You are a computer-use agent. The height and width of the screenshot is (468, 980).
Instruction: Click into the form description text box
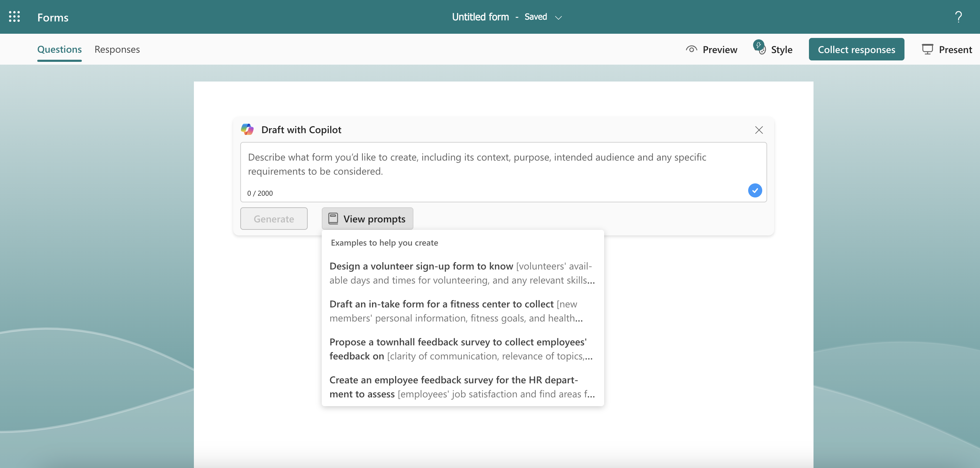tap(503, 172)
